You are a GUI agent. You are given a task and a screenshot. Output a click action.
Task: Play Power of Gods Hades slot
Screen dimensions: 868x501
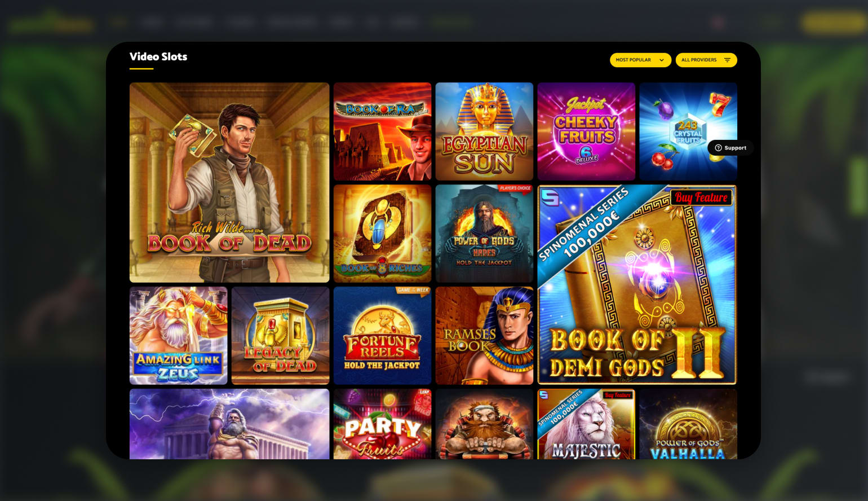[x=484, y=234]
